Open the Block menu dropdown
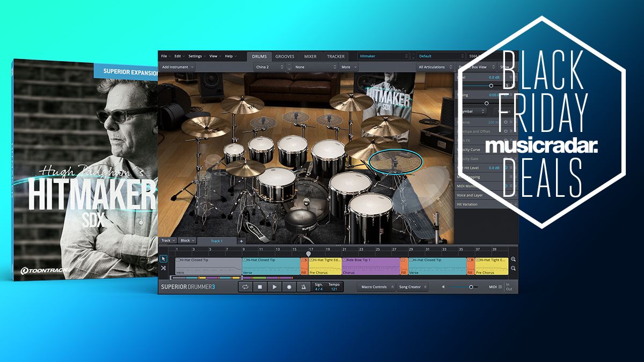The width and height of the screenshot is (644, 362). 186,241
